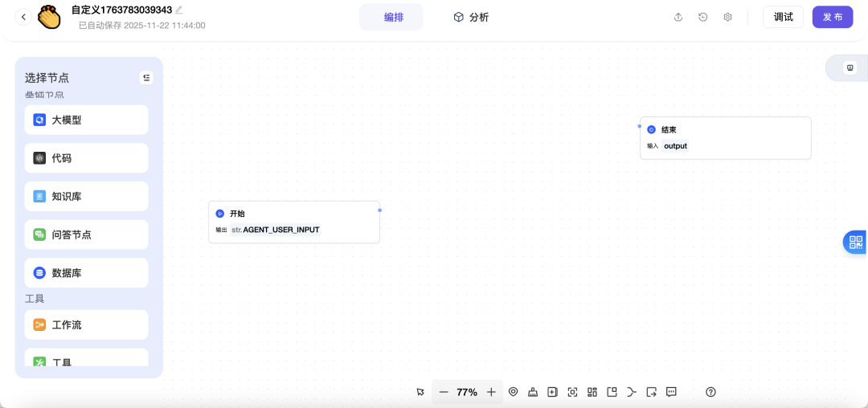The width and height of the screenshot is (868, 408).
Task: Add a 大模型 node
Action: 86,120
